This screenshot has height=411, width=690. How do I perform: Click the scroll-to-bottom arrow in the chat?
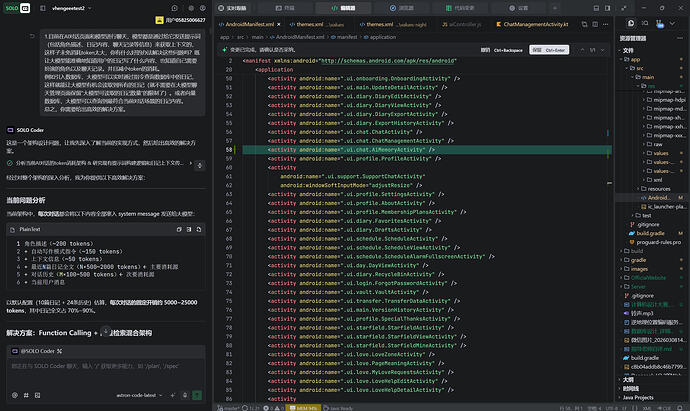106,331
